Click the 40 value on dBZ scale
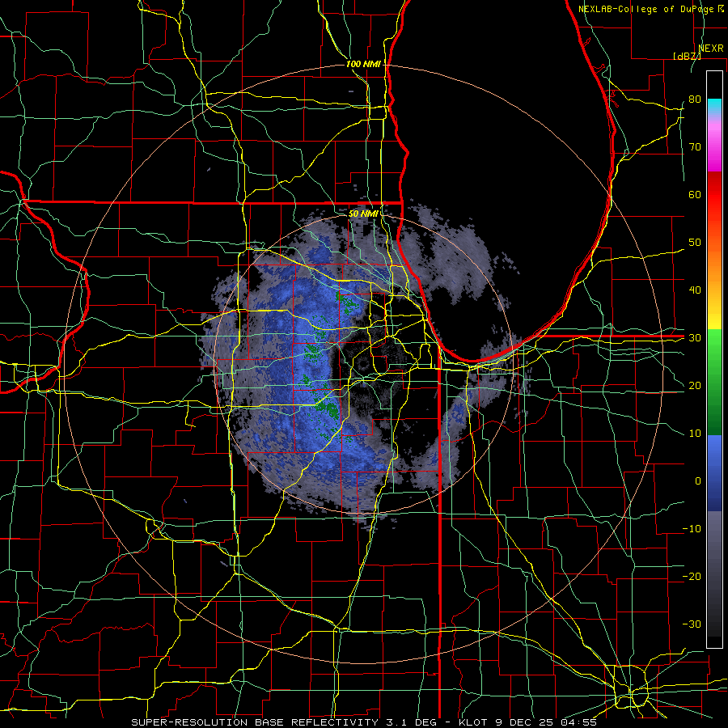 [x=695, y=290]
